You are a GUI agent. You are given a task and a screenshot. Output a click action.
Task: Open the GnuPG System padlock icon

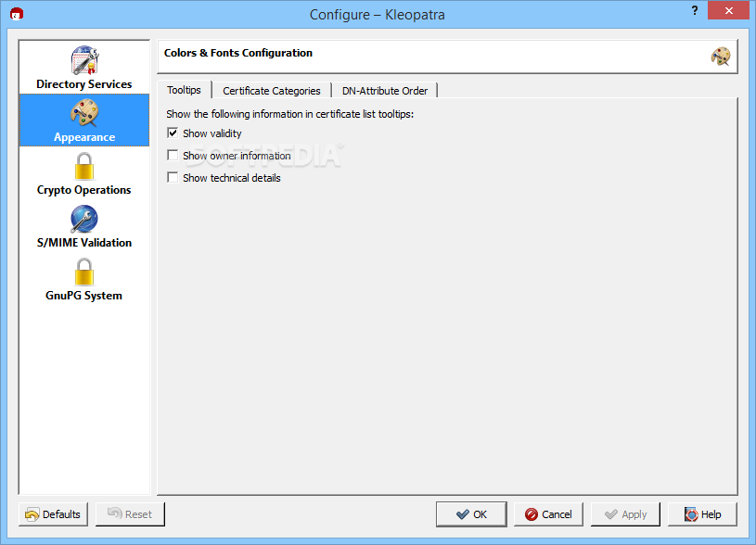[84, 272]
